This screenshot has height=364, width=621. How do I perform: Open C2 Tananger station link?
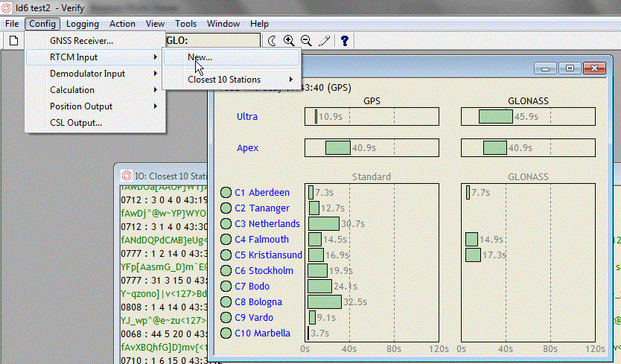pyautogui.click(x=262, y=208)
